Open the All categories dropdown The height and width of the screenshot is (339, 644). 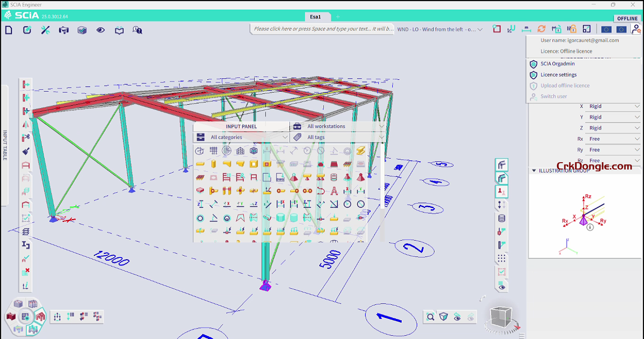pyautogui.click(x=241, y=137)
